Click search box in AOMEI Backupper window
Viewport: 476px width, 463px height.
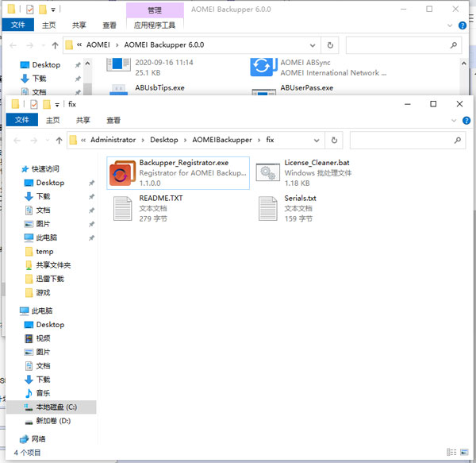click(404, 45)
